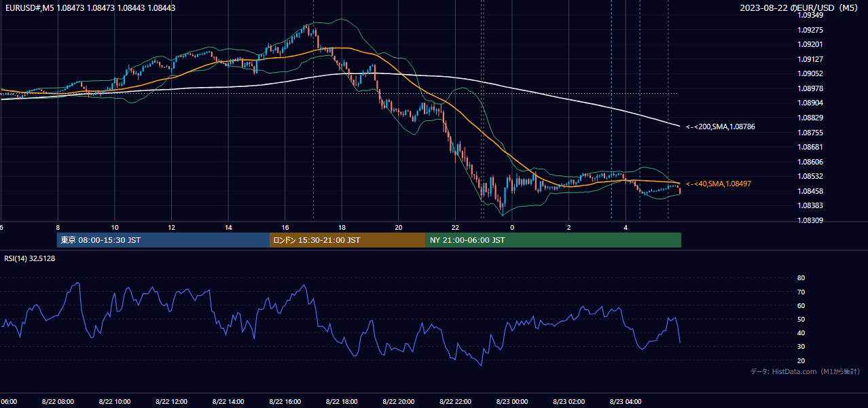
Task: Click price axis label 1.08383
Action: click(x=810, y=205)
